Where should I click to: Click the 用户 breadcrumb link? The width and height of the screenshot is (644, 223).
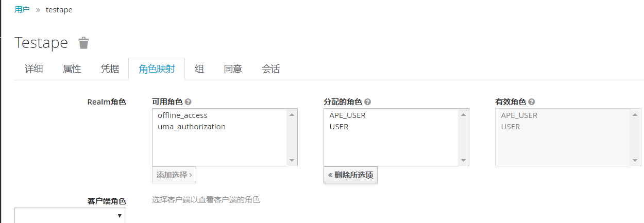click(22, 10)
